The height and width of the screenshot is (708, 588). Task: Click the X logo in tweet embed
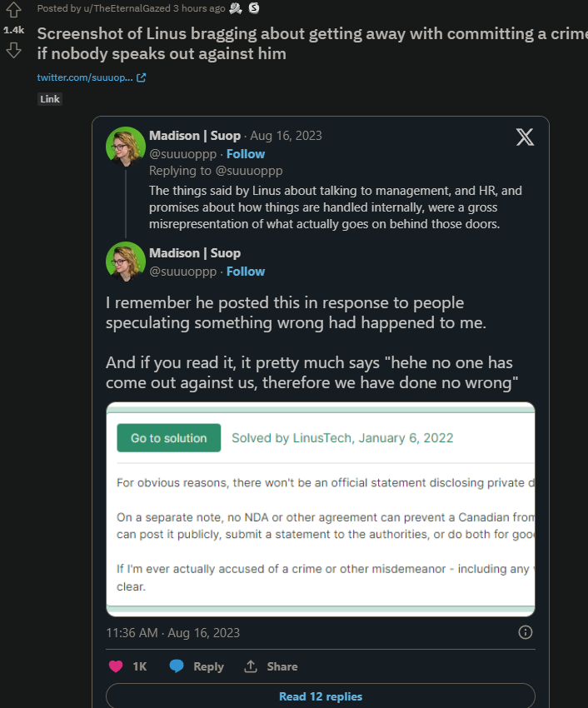525,137
